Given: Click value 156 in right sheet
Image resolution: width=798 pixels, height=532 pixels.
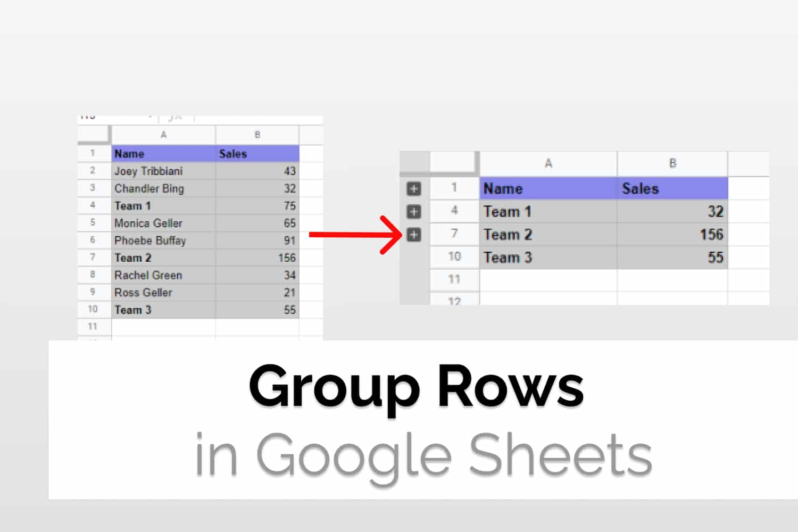Looking at the screenshot, I should [x=672, y=235].
